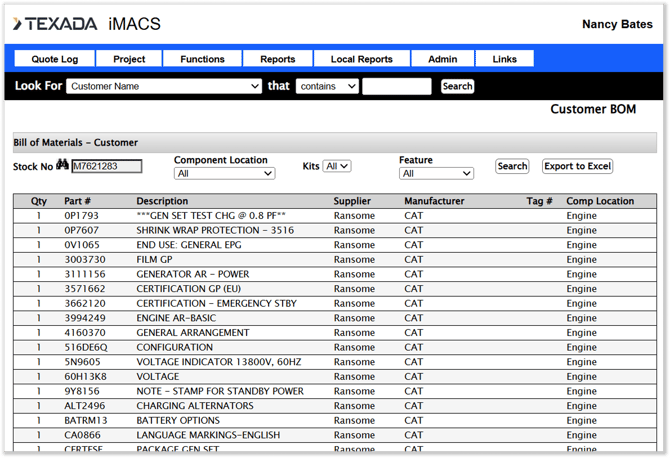Click into the Stock No input field

pos(107,167)
